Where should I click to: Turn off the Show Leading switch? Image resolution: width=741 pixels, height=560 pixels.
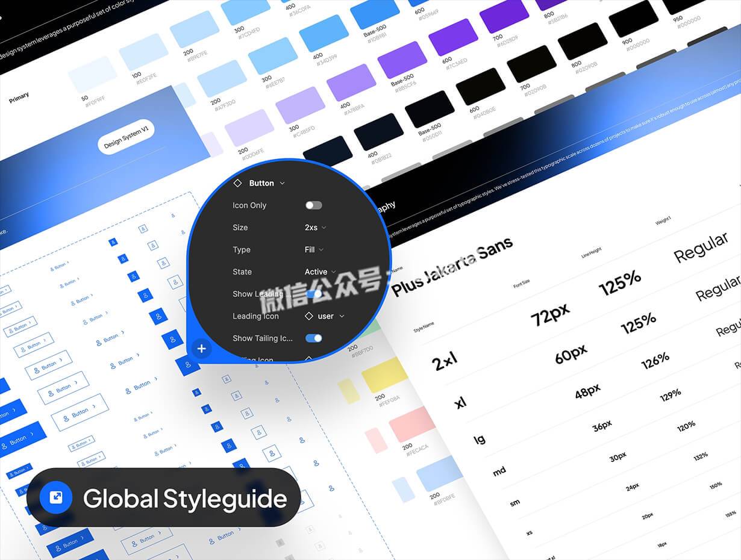[313, 294]
